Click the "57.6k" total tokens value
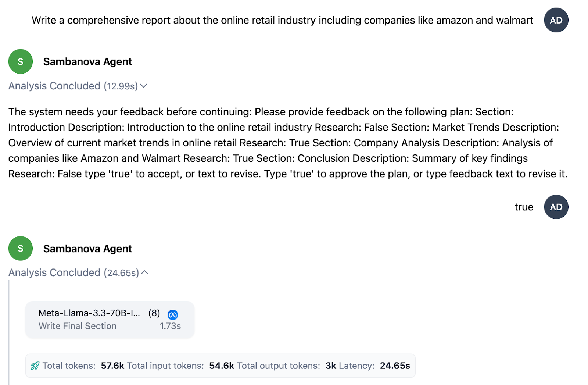Image resolution: width=588 pixels, height=385 pixels. tap(112, 366)
